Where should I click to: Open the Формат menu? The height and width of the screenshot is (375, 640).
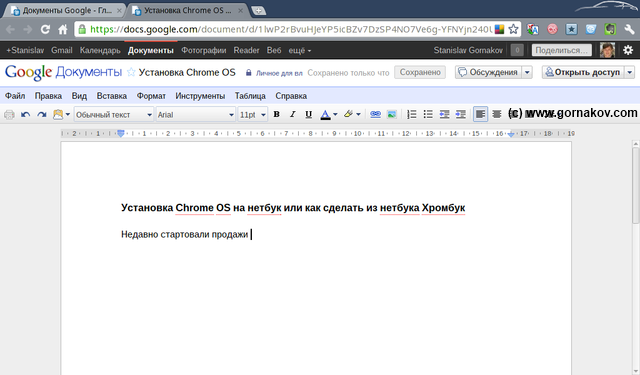click(151, 96)
